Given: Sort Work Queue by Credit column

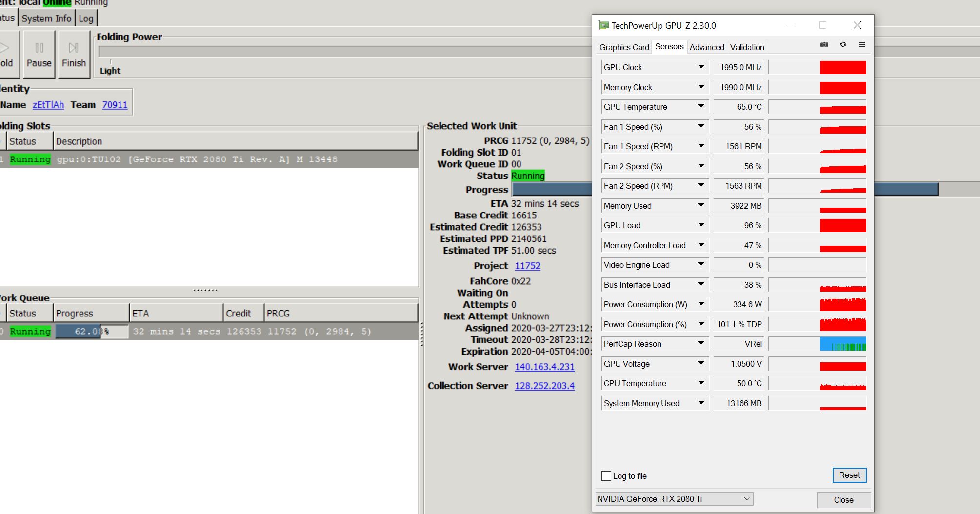Looking at the screenshot, I should pos(243,313).
